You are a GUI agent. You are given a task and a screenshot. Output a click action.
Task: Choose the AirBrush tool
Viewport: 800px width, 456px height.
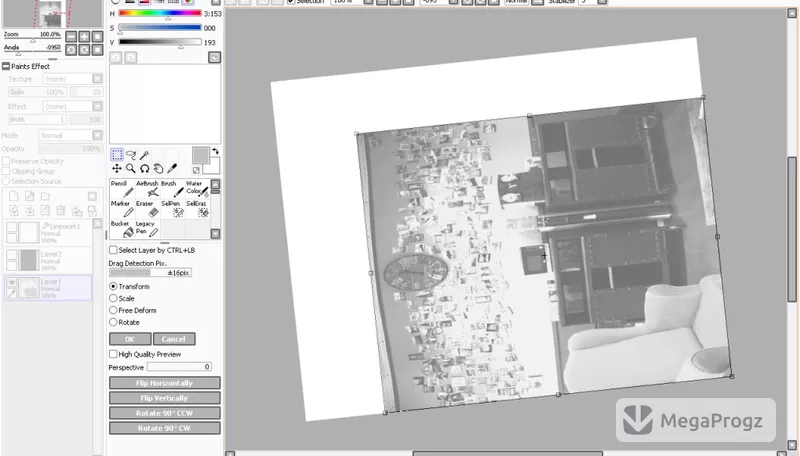point(147,189)
